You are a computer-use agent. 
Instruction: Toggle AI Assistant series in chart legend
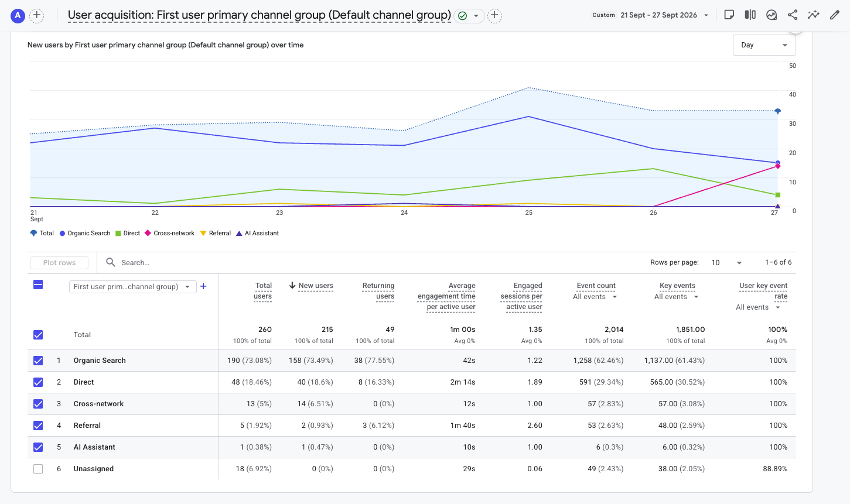[x=258, y=233]
